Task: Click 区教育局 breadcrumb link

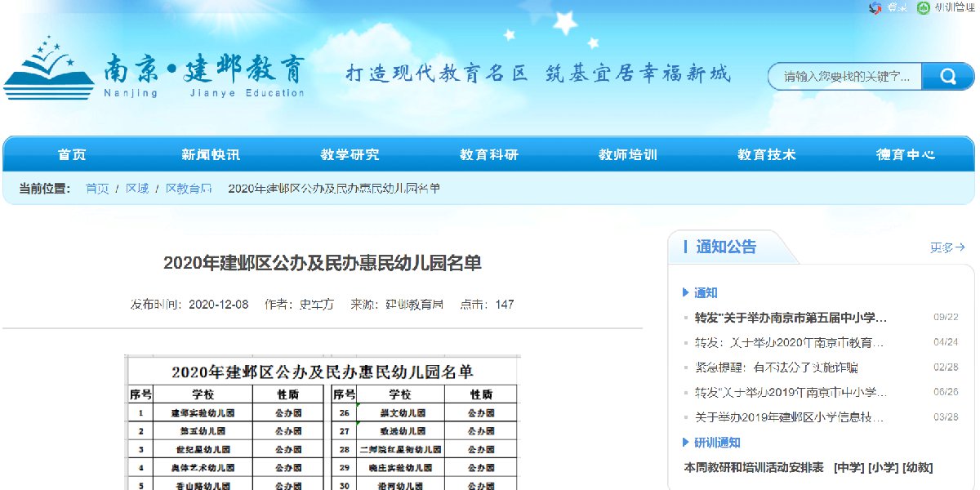Action: point(189,189)
